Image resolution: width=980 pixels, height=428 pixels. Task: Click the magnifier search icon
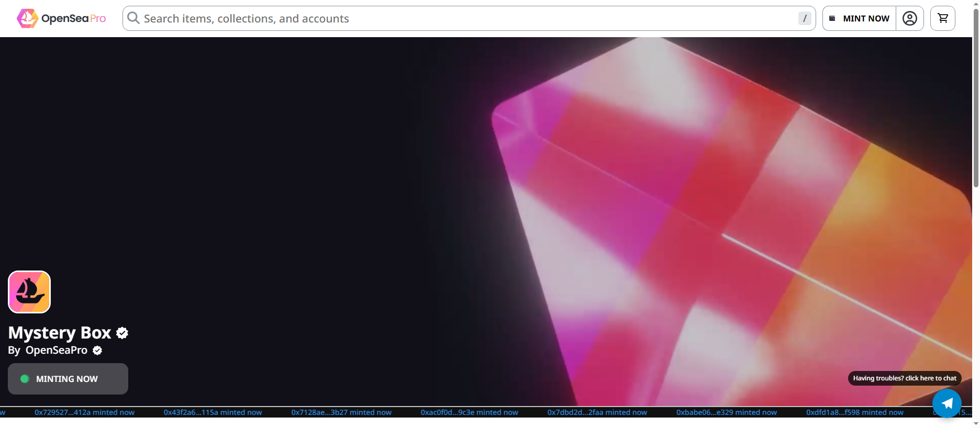(133, 18)
